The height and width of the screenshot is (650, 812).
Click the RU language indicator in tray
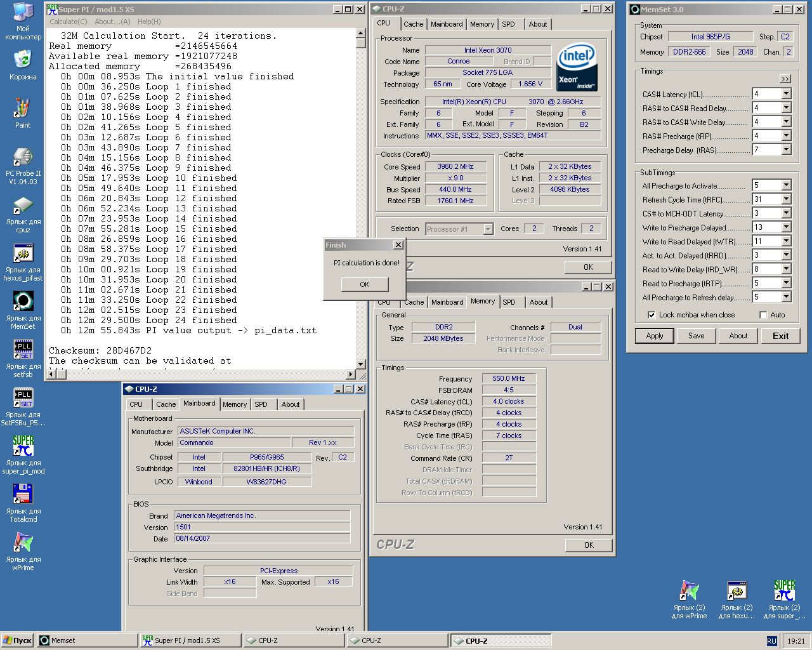[771, 641]
